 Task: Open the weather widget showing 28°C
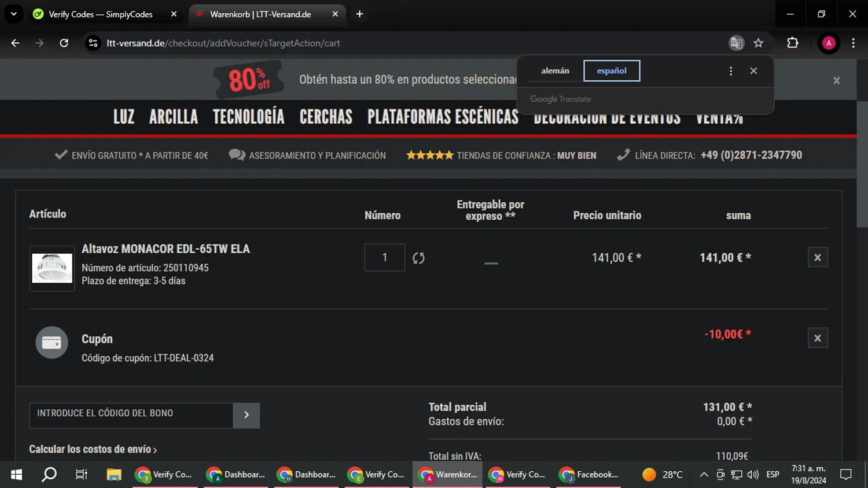point(663,475)
